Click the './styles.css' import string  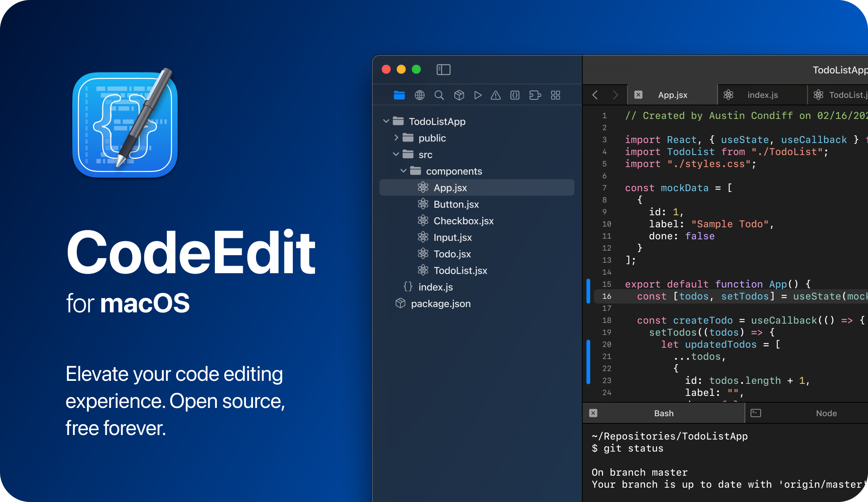tap(709, 164)
